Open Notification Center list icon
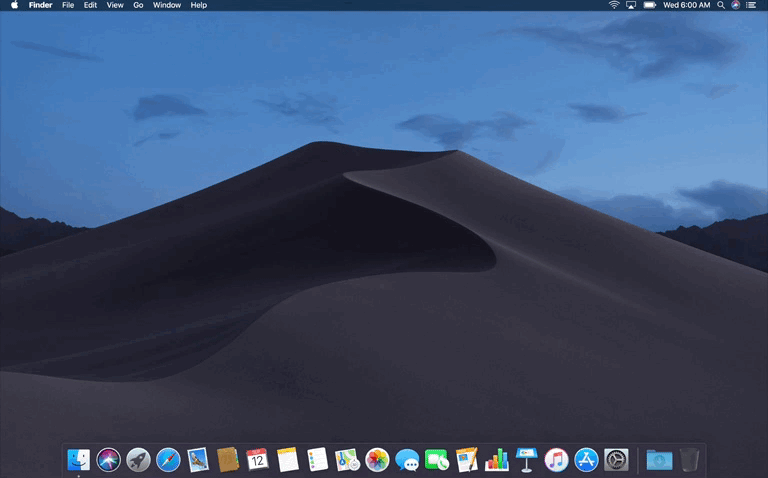The image size is (768, 478). [x=750, y=5]
